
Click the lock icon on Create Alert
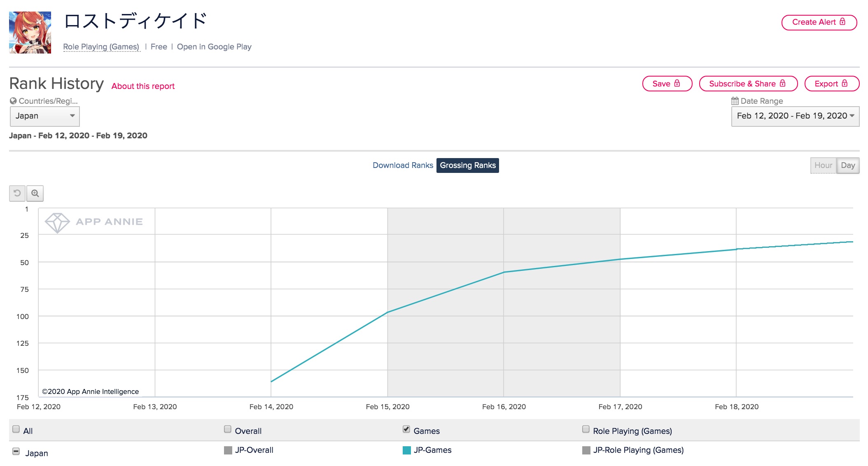tap(842, 21)
